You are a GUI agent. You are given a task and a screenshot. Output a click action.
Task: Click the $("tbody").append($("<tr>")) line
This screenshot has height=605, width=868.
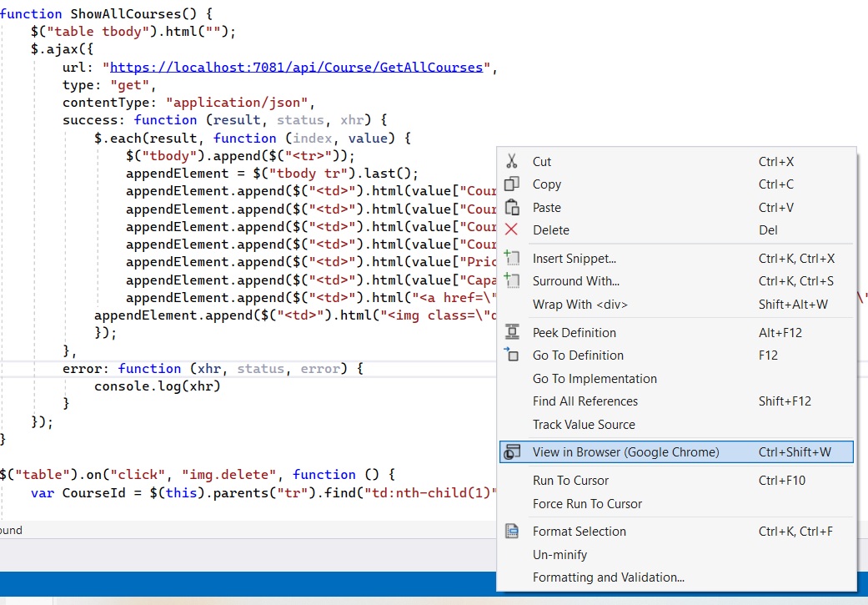pos(240,156)
